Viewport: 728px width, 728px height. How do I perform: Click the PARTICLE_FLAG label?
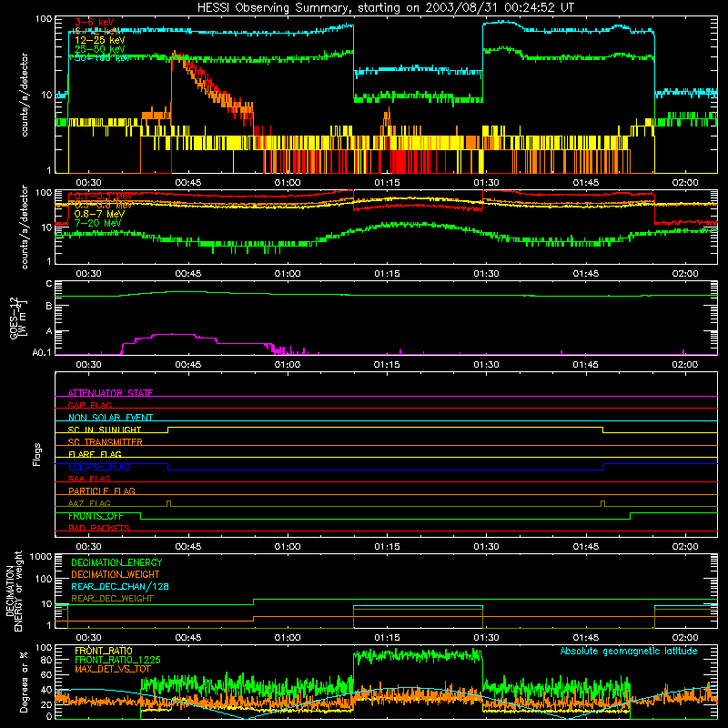pyautogui.click(x=102, y=490)
